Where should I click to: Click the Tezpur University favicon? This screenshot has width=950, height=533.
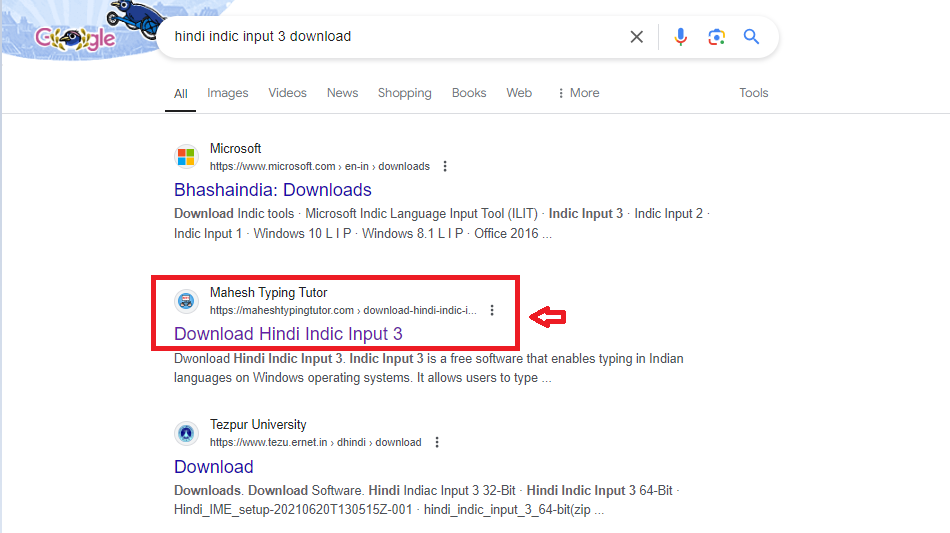186,433
